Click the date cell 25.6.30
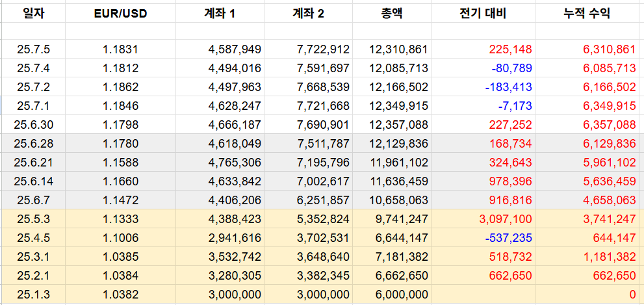 click(x=33, y=125)
